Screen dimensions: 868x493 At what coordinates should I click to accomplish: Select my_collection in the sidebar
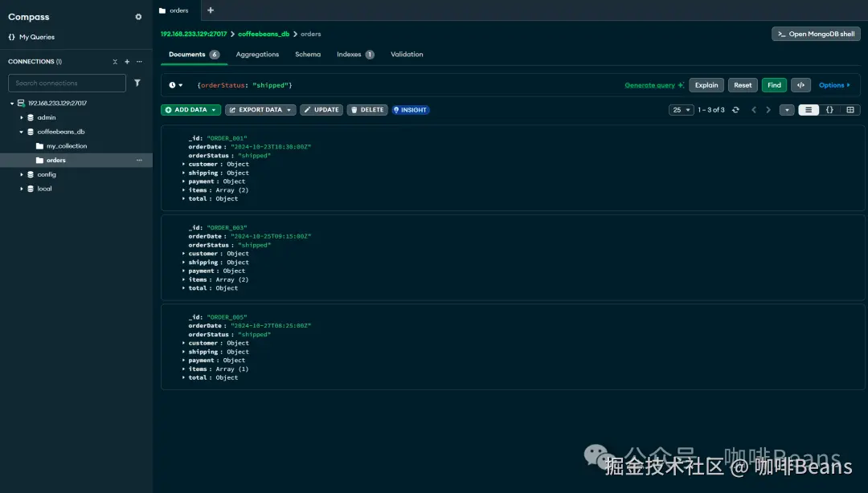tap(67, 146)
